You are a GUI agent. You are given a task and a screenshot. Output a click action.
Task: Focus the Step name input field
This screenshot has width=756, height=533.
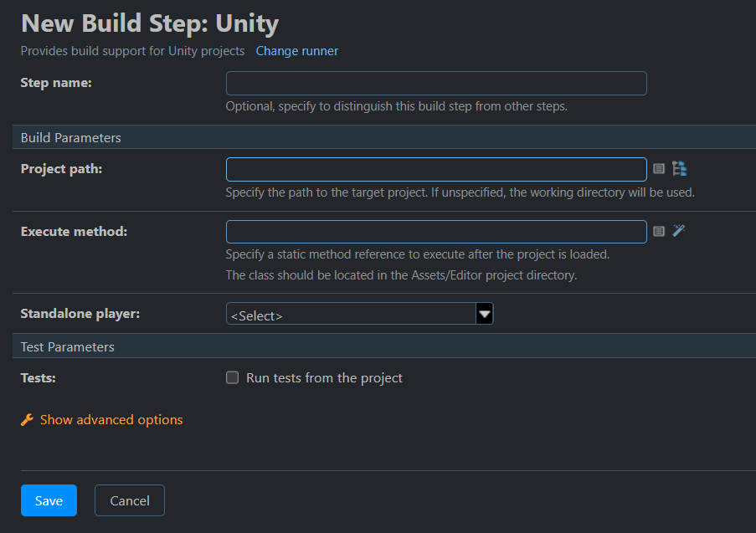(x=436, y=84)
